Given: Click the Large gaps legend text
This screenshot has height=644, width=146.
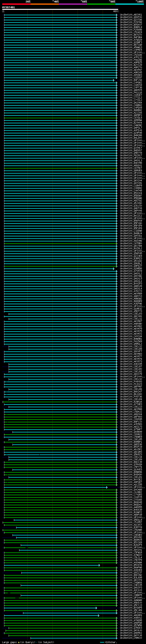Looking at the screenshot, I should (x=28, y=642).
